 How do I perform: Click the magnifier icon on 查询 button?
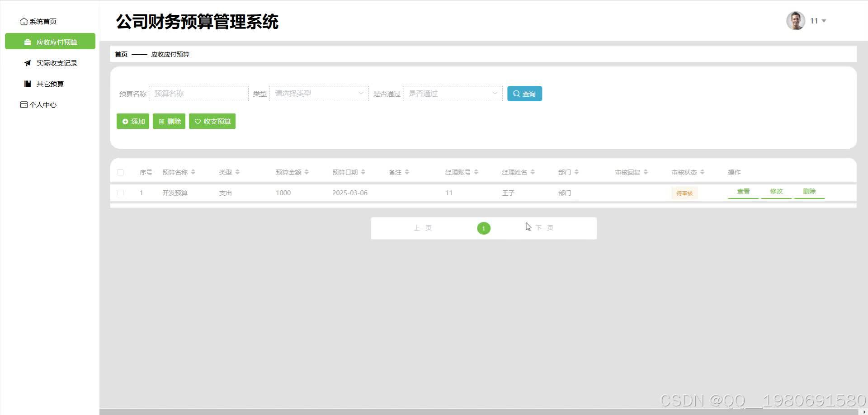pyautogui.click(x=516, y=94)
